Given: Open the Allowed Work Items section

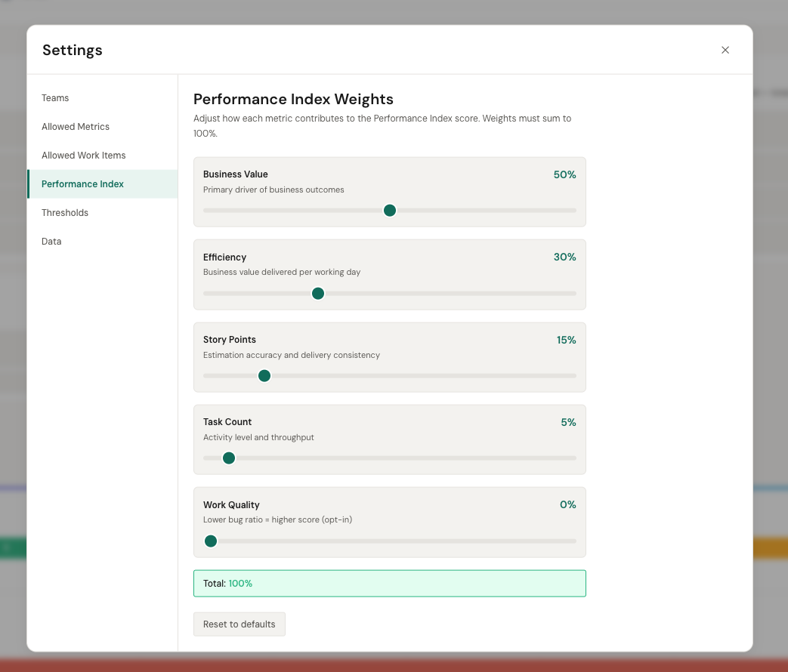Looking at the screenshot, I should (x=83, y=155).
